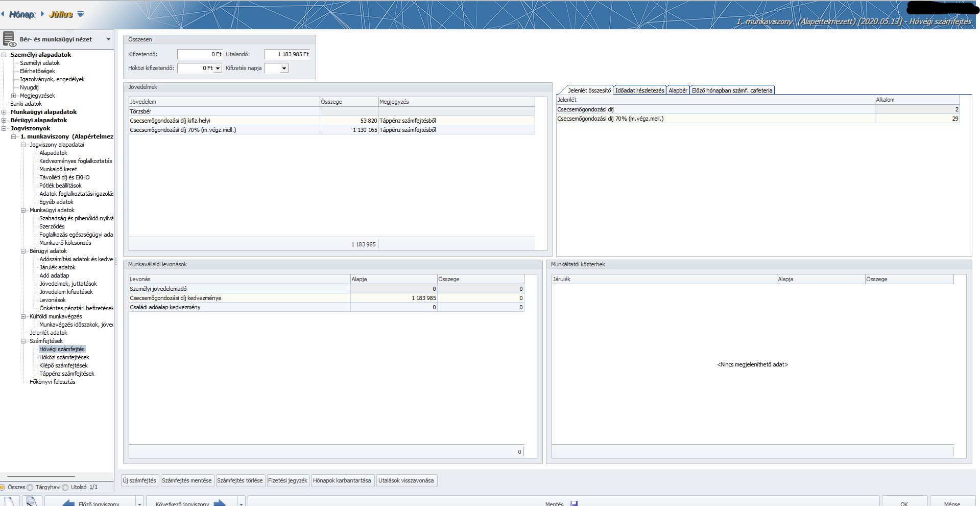The width and height of the screenshot is (980, 506).
Task: Open Kilépő számfejtések tree item
Action: click(x=63, y=365)
